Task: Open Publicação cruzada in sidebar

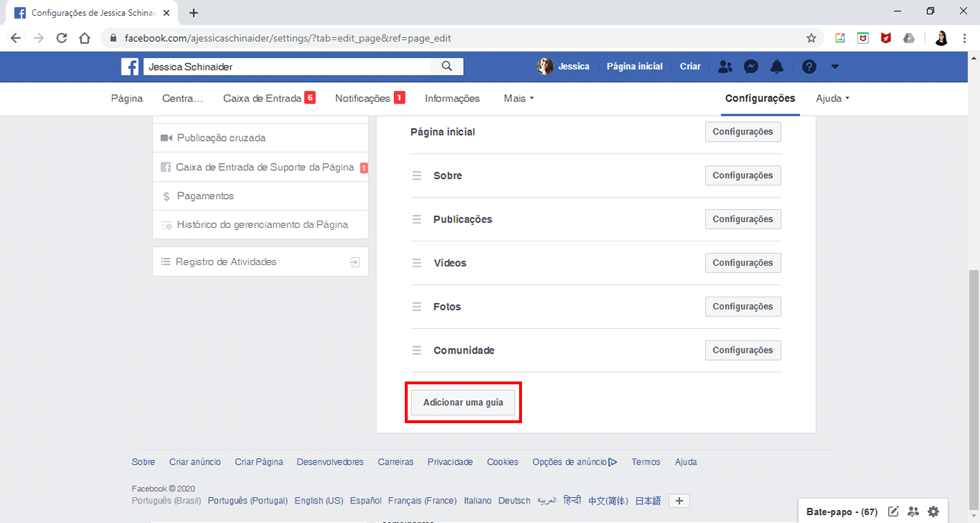Action: click(260, 138)
